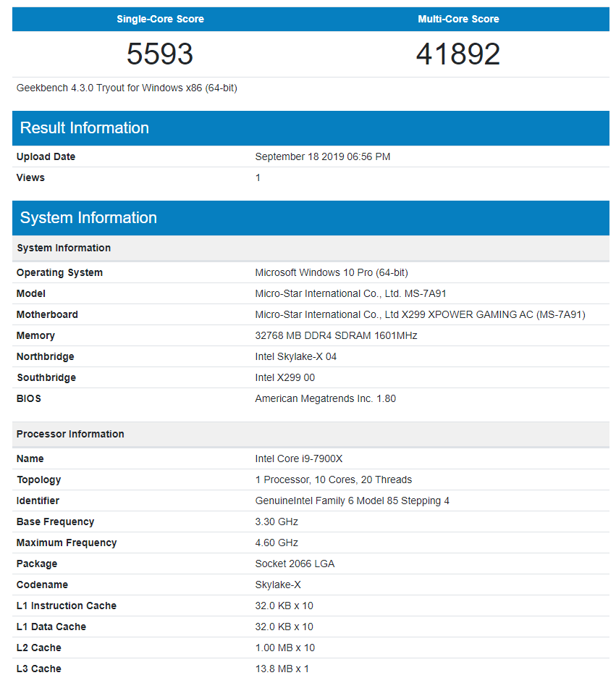The height and width of the screenshot is (691, 616).
Task: Click the Northbridge label
Action: (x=46, y=356)
